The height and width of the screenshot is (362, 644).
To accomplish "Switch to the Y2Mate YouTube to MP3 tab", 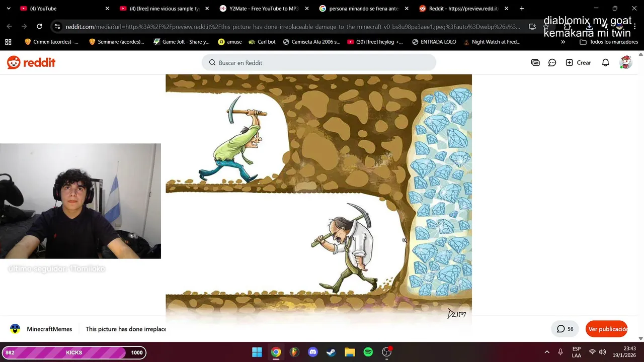I will [264, 9].
